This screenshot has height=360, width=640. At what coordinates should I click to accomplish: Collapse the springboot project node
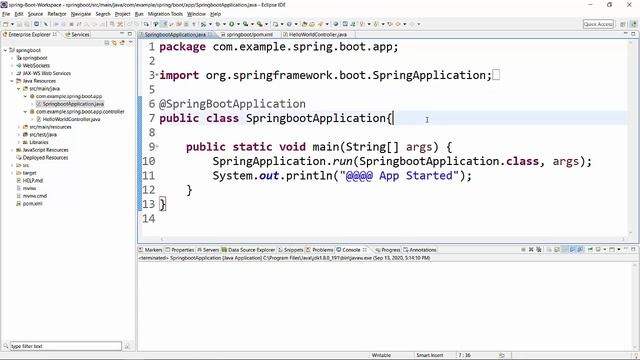point(5,50)
